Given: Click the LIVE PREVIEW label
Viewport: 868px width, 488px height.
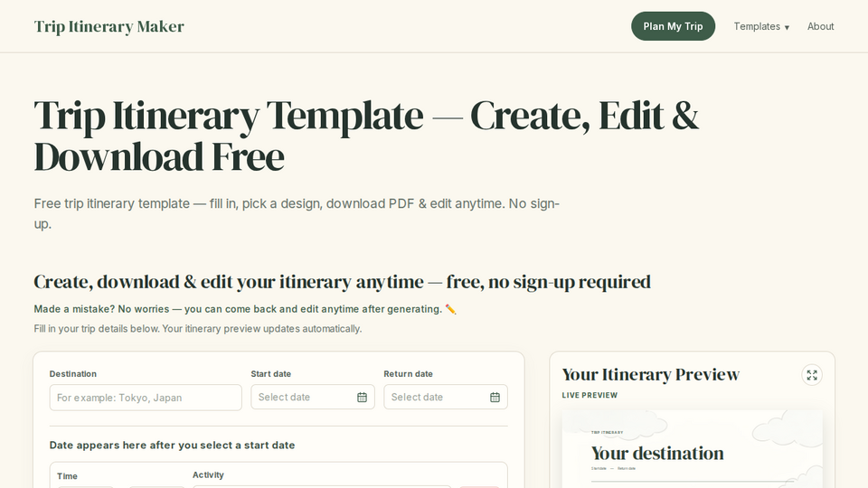Looking at the screenshot, I should 590,395.
